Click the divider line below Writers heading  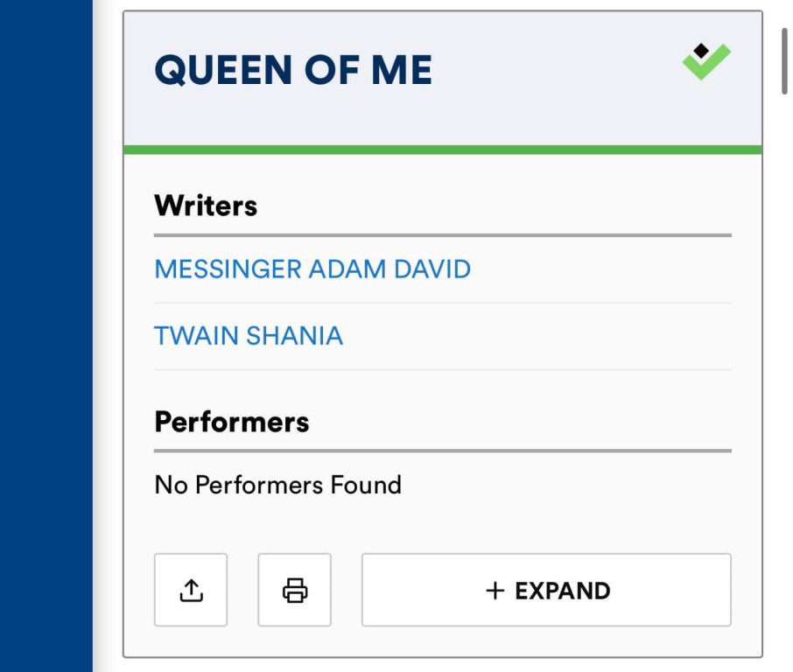click(443, 235)
